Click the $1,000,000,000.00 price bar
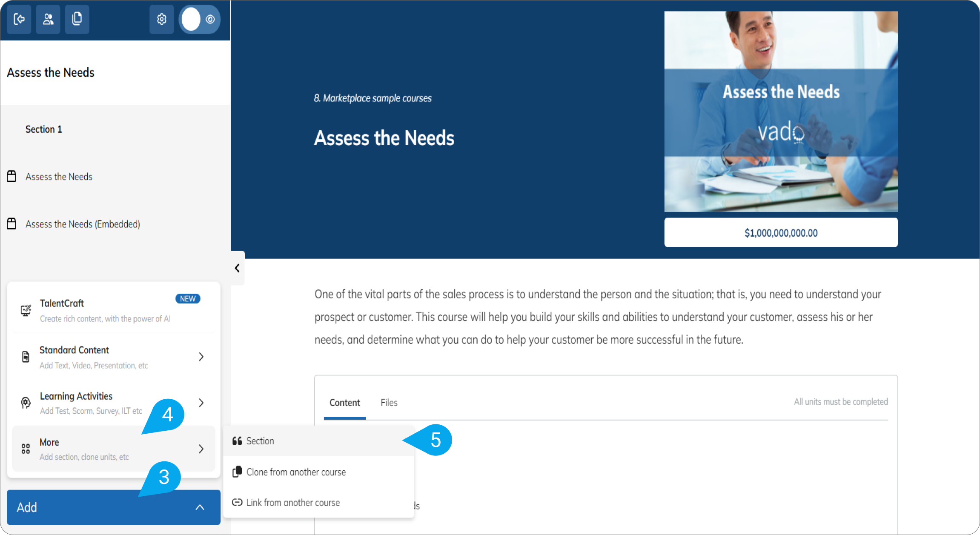 pyautogui.click(x=780, y=232)
